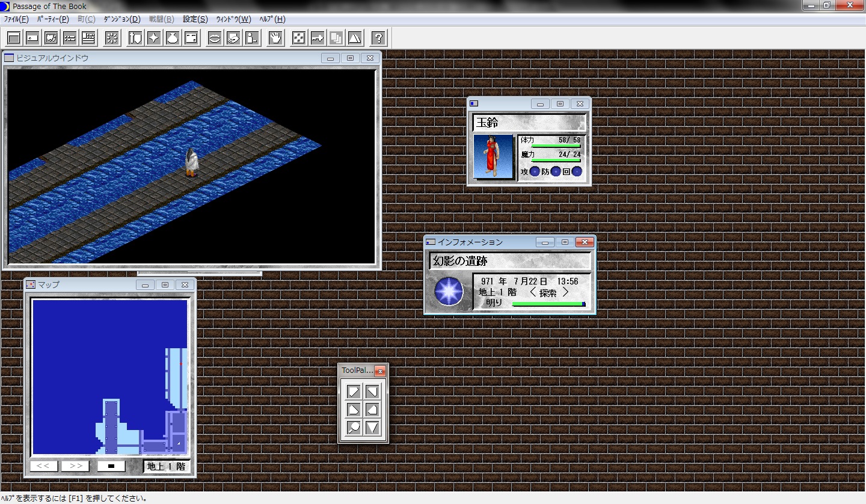Adjust the 明り light level bar
The height and width of the screenshot is (504, 866).
point(549,304)
